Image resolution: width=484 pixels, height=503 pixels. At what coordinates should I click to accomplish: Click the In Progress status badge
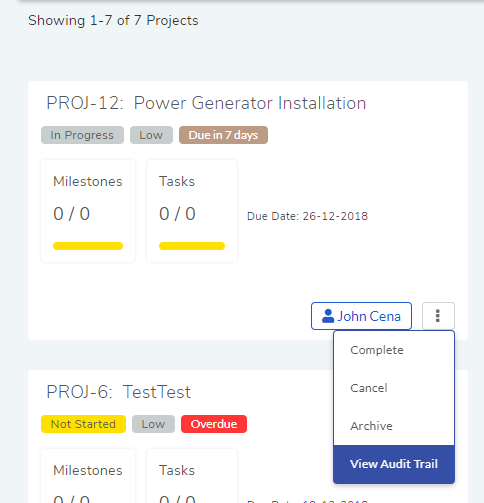[82, 135]
